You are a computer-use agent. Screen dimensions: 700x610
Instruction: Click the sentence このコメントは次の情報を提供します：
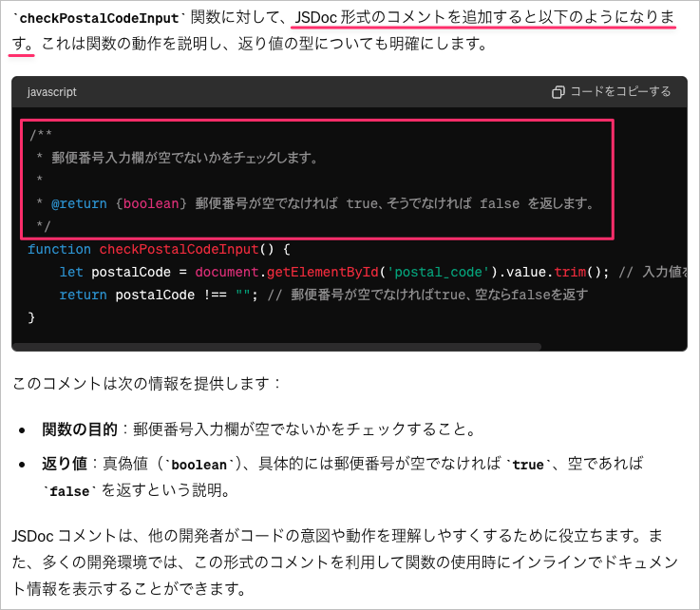[147, 383]
